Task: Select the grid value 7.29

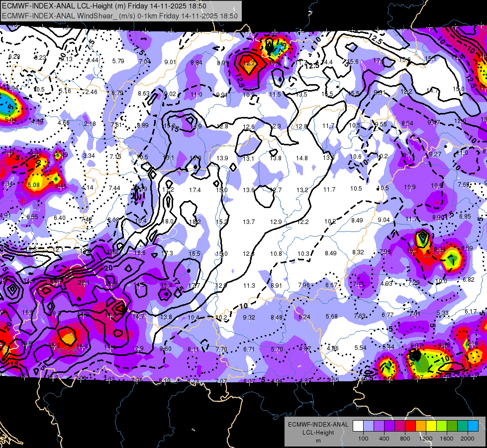Action: point(414,282)
